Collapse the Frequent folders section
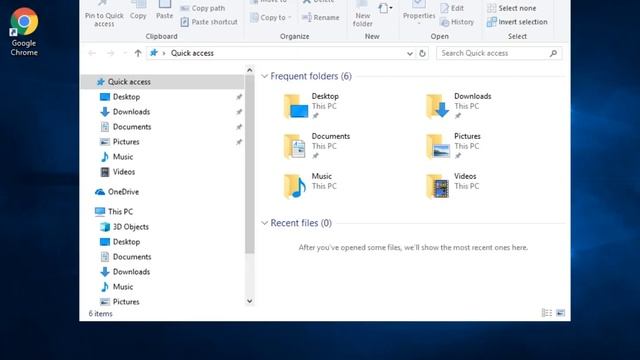The height and width of the screenshot is (360, 640). tap(264, 76)
